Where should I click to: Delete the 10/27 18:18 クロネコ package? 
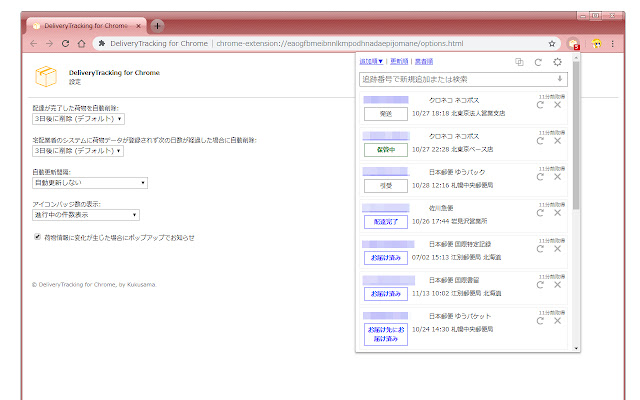click(558, 105)
